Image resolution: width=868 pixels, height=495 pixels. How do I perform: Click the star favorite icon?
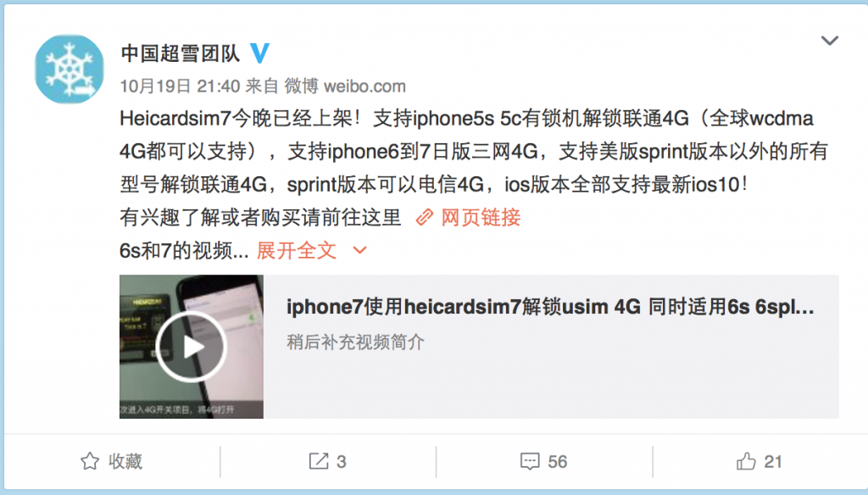(90, 461)
